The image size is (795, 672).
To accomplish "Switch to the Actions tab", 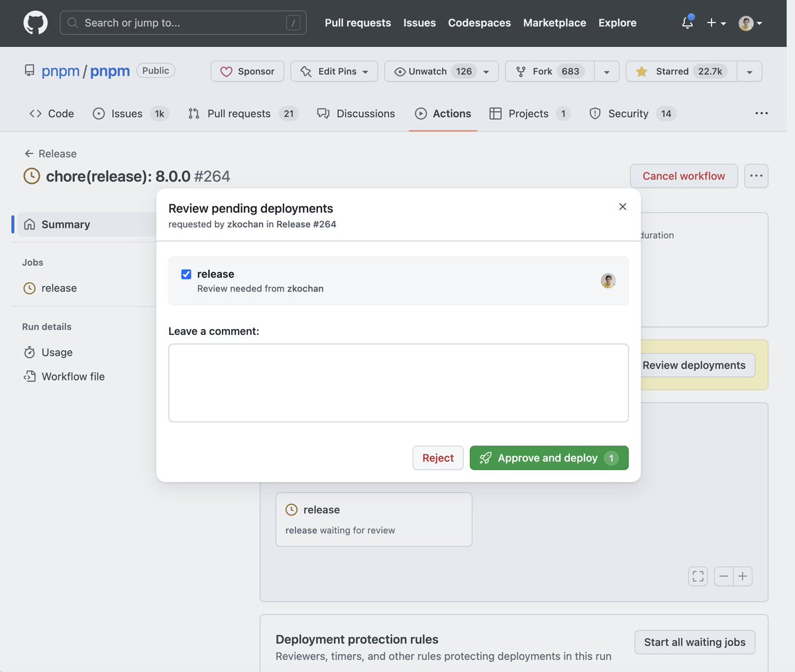I will point(443,114).
